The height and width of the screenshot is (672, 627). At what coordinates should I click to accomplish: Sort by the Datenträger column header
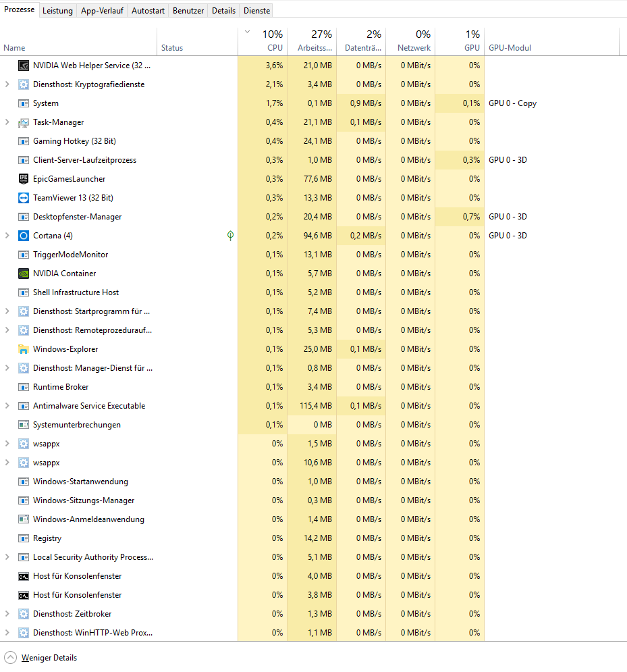(x=361, y=41)
